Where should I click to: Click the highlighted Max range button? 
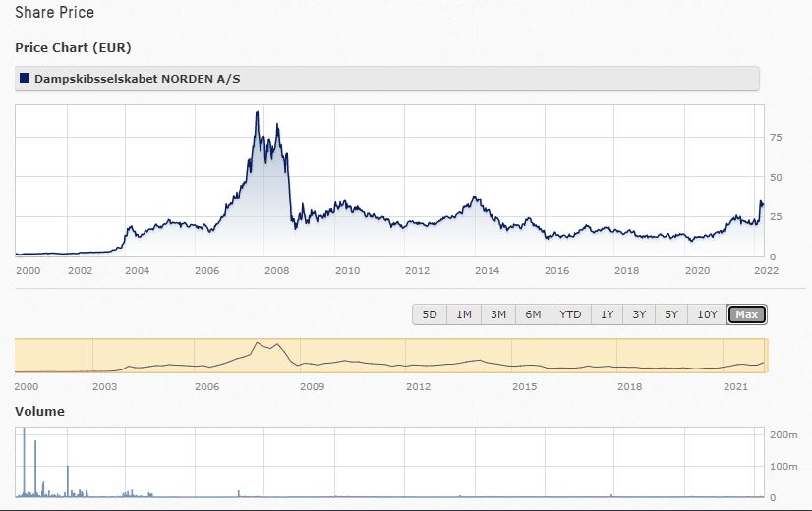(x=747, y=314)
